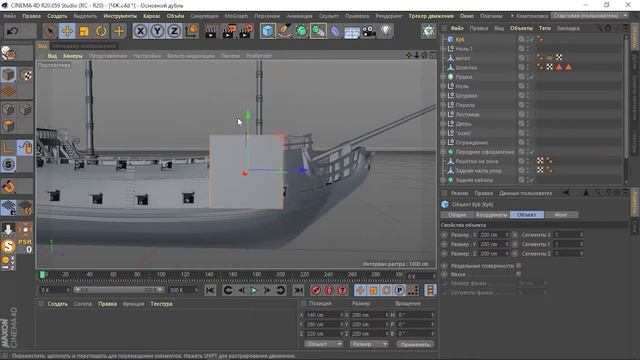Viewport: 640px width, 360px height.
Task: Play the animation forward
Action: pos(253,290)
